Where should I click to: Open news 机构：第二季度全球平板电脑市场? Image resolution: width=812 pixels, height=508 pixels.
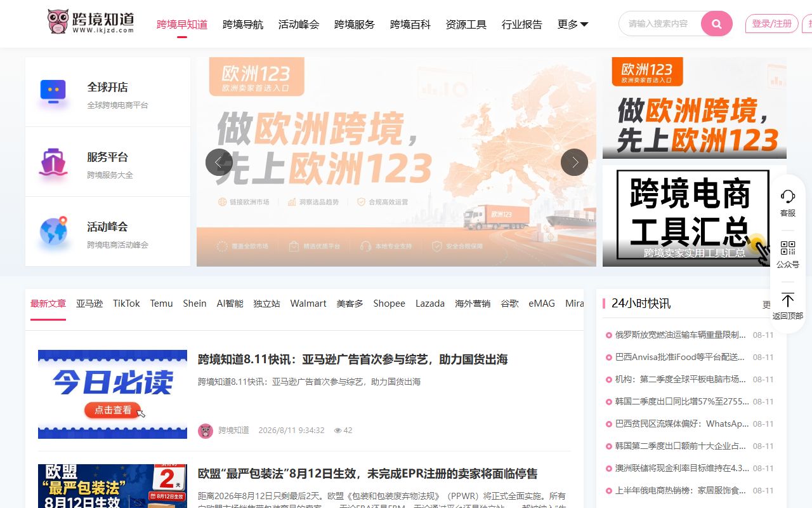(x=681, y=379)
